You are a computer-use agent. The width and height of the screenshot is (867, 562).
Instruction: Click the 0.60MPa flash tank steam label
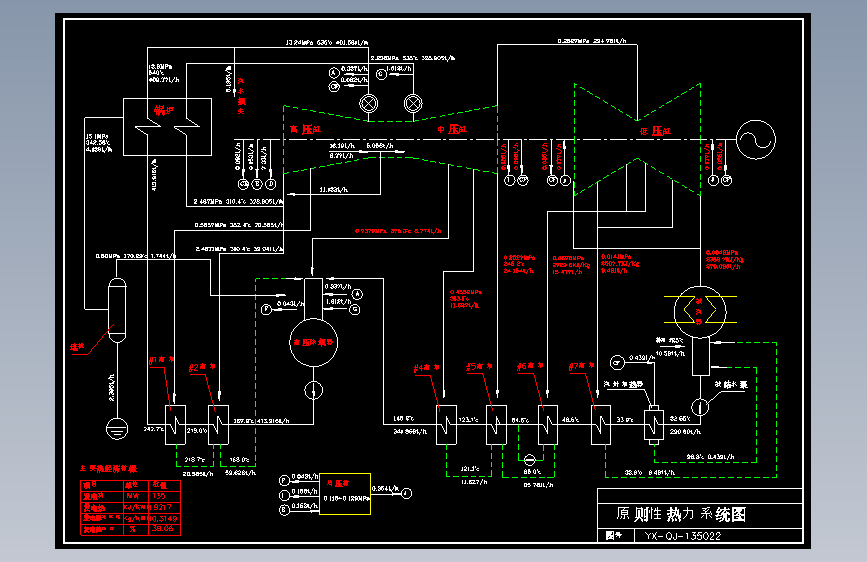pyautogui.click(x=136, y=256)
